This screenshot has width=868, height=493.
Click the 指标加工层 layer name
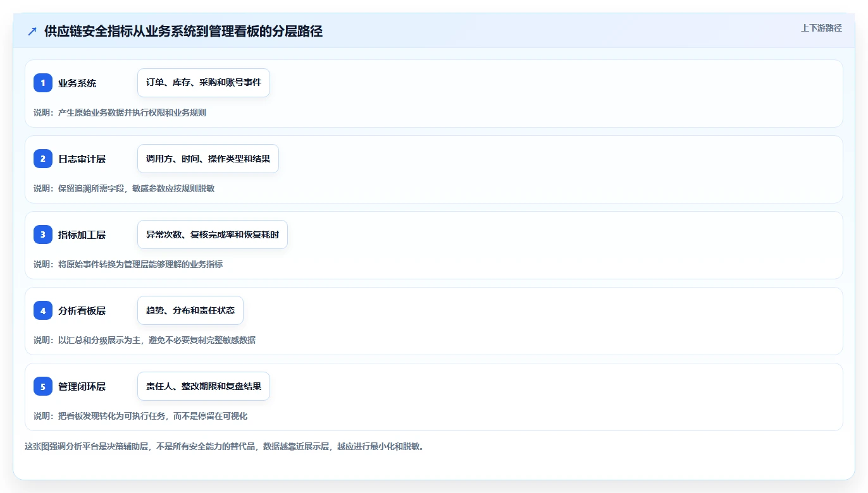(82, 235)
